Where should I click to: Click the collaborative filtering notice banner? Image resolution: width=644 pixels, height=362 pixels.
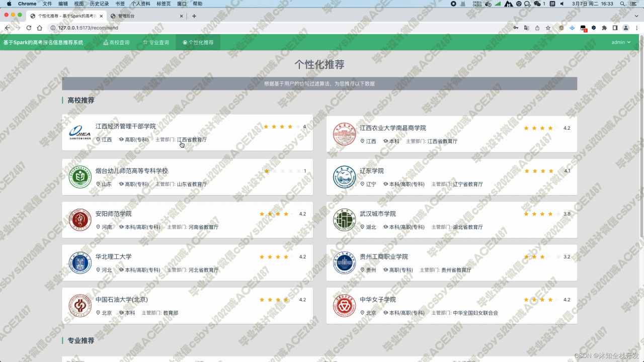pos(319,84)
